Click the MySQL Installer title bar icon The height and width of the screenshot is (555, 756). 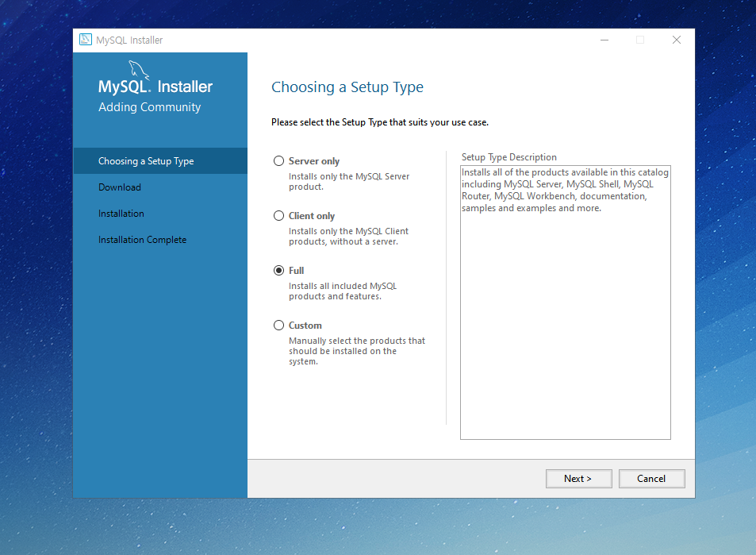click(x=86, y=40)
